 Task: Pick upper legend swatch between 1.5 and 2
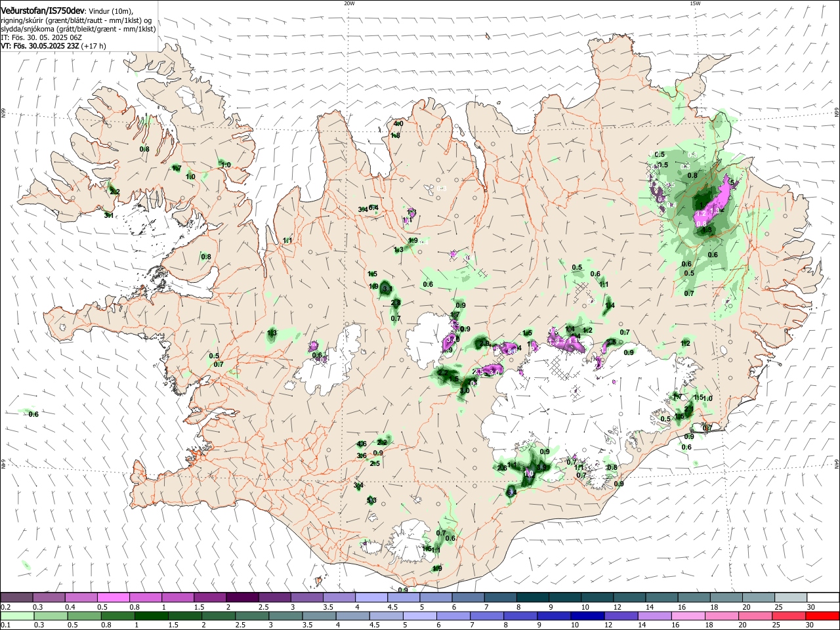click(x=210, y=598)
